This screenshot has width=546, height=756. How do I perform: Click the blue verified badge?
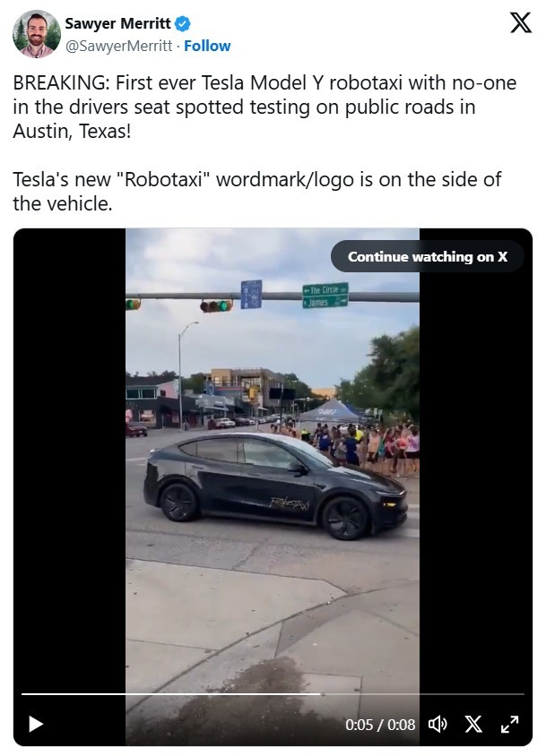(183, 23)
